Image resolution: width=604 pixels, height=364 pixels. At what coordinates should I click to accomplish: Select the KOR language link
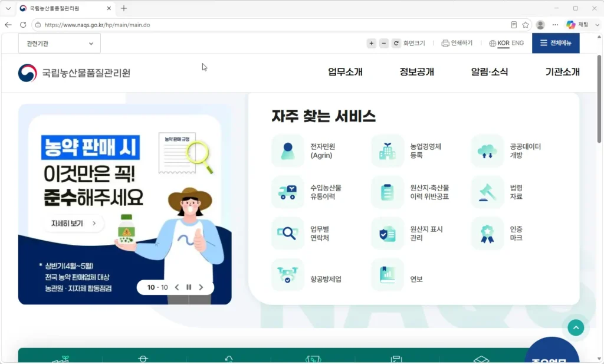(x=504, y=43)
